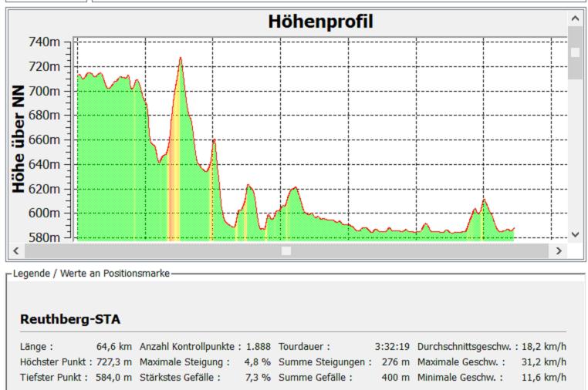Screen dimensions: 588x390
Task: Click the horizontal scrollbar thumb below the chart
Action: click(x=286, y=250)
